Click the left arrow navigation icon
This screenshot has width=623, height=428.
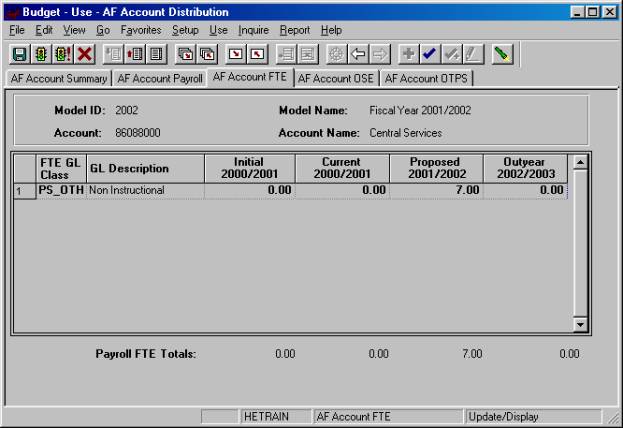click(358, 54)
